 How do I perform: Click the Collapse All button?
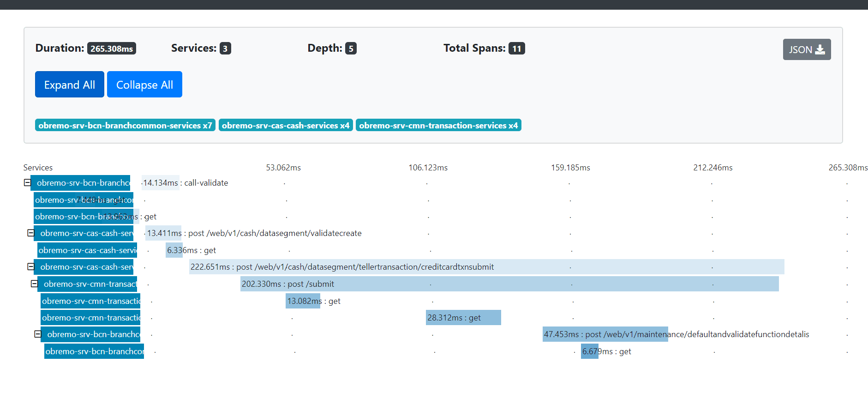(x=144, y=85)
